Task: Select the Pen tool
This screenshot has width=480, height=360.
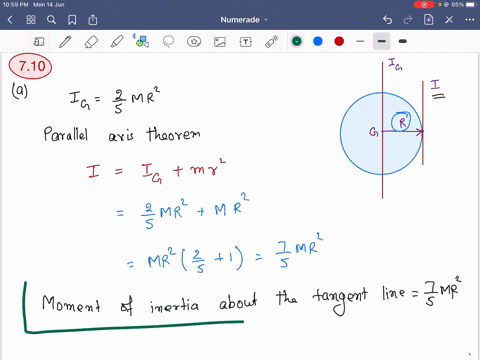Action: pos(65,42)
